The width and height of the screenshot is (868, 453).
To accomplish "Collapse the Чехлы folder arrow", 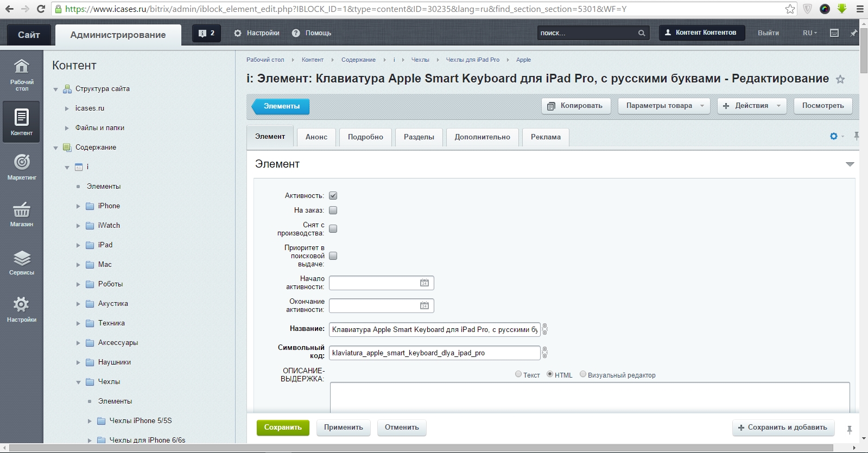I will coord(78,382).
